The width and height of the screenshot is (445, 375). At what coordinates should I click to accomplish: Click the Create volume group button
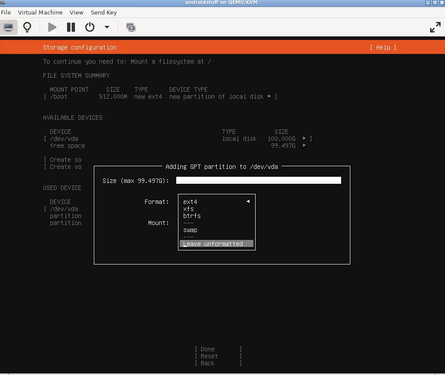(63, 167)
